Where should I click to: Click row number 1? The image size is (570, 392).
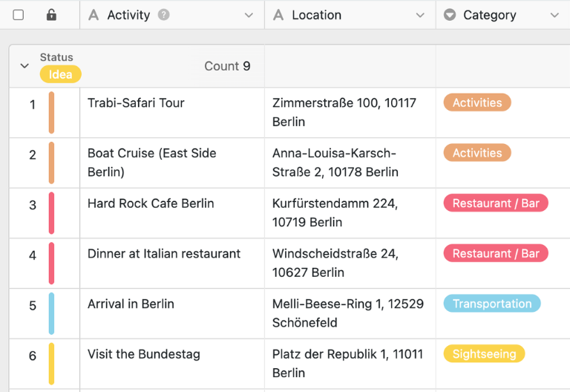33,105
